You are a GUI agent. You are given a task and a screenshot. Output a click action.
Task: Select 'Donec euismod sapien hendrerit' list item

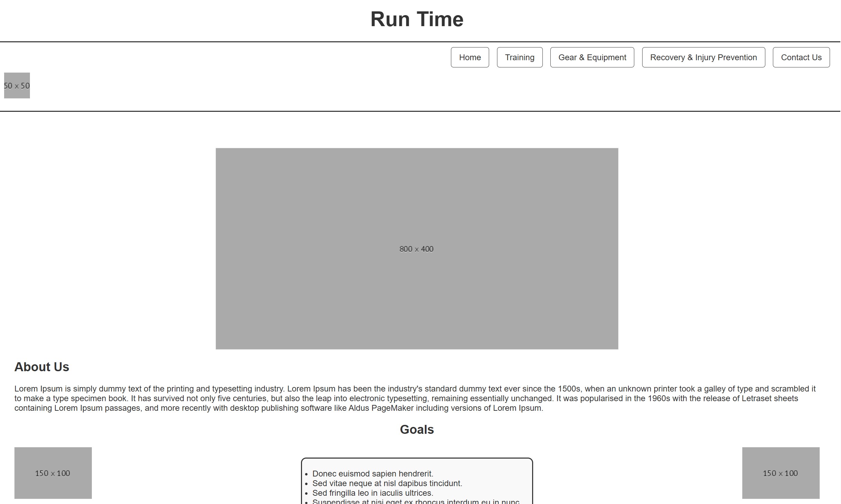tap(373, 474)
